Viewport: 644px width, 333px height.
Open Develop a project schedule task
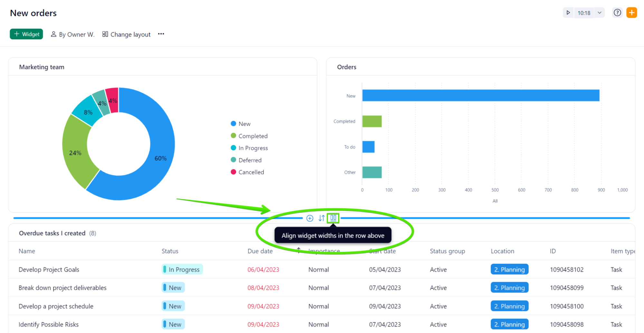pos(56,306)
